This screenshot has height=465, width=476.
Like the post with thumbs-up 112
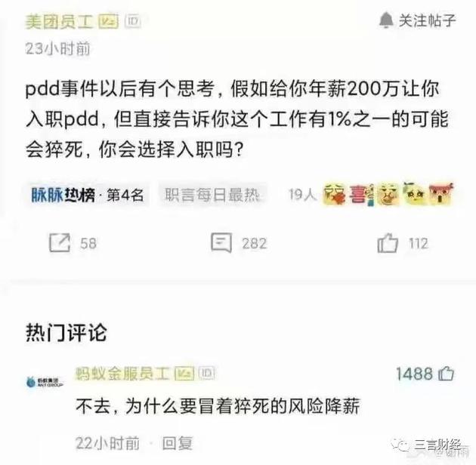pos(388,242)
